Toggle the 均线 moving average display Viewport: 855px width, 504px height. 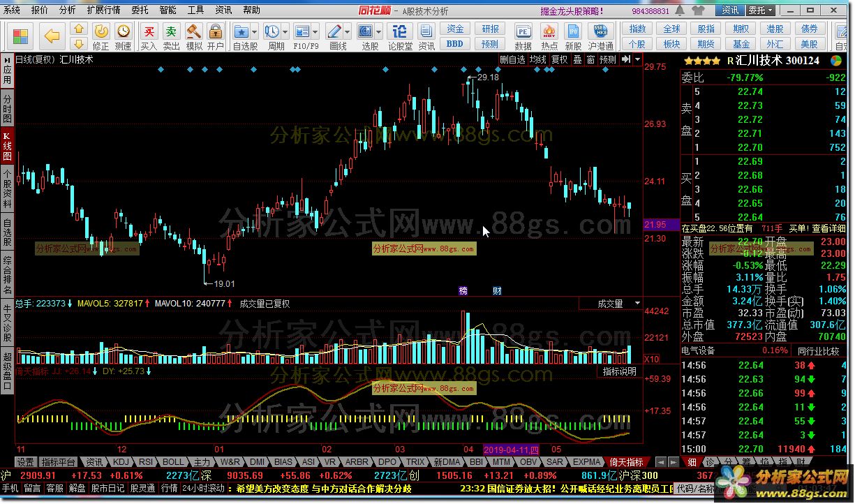coord(537,60)
